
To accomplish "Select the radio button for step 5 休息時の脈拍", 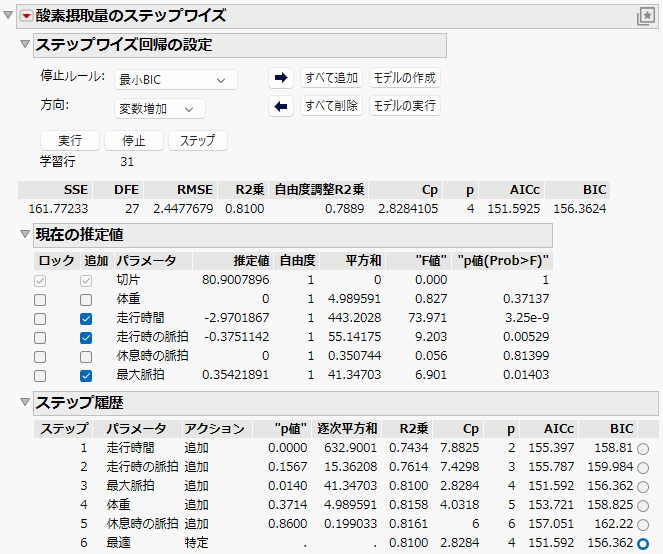I will pyautogui.click(x=643, y=525).
